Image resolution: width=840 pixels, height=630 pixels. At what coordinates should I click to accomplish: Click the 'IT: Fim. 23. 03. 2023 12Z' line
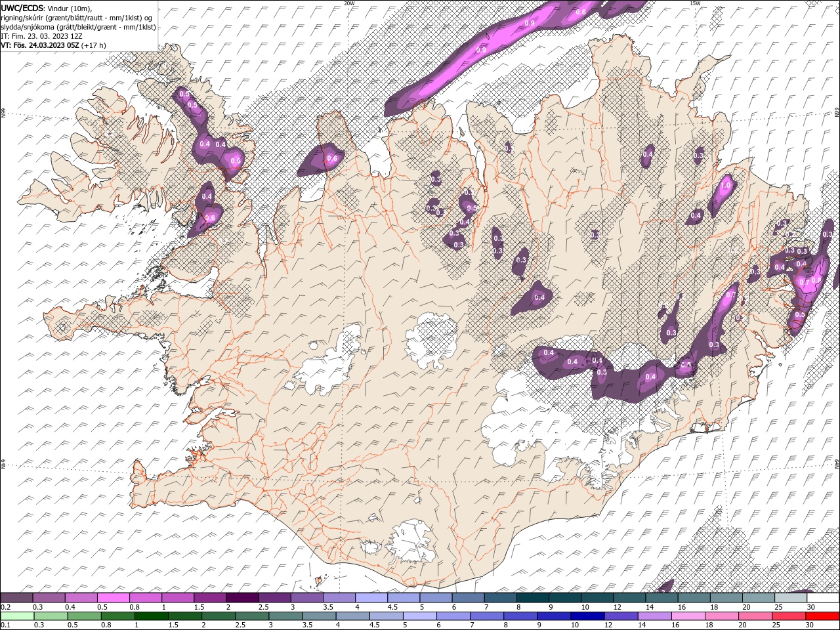click(x=42, y=36)
